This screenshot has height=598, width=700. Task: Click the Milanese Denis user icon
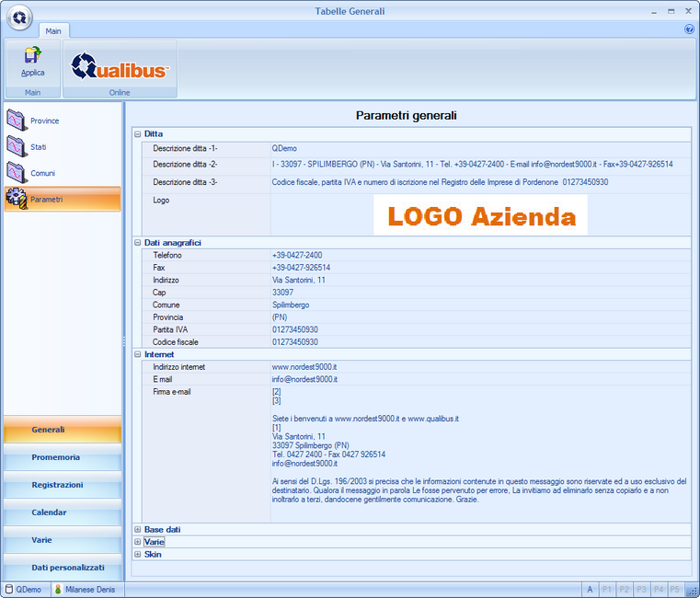58,589
